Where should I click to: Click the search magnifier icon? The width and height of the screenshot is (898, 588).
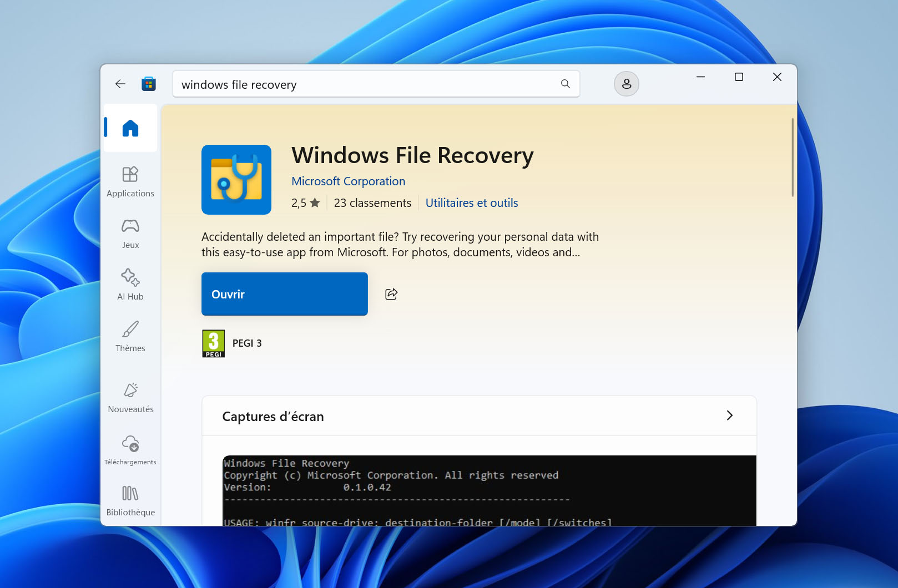tap(566, 84)
